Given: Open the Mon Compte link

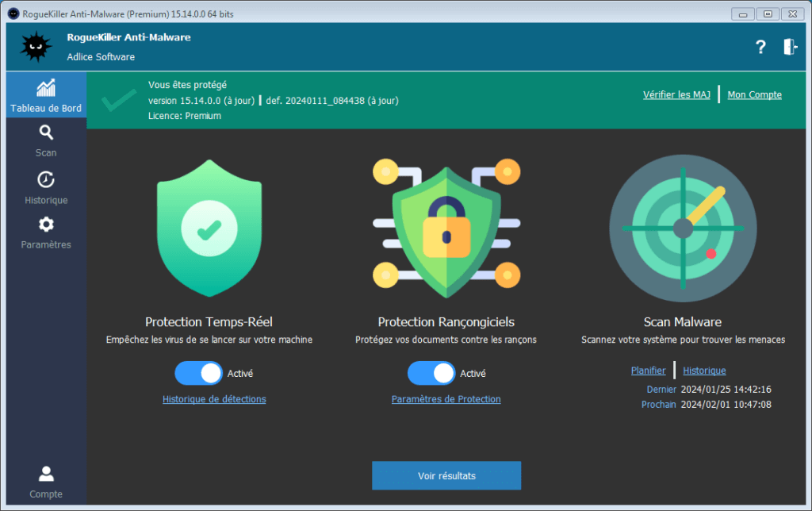Looking at the screenshot, I should click(x=754, y=94).
